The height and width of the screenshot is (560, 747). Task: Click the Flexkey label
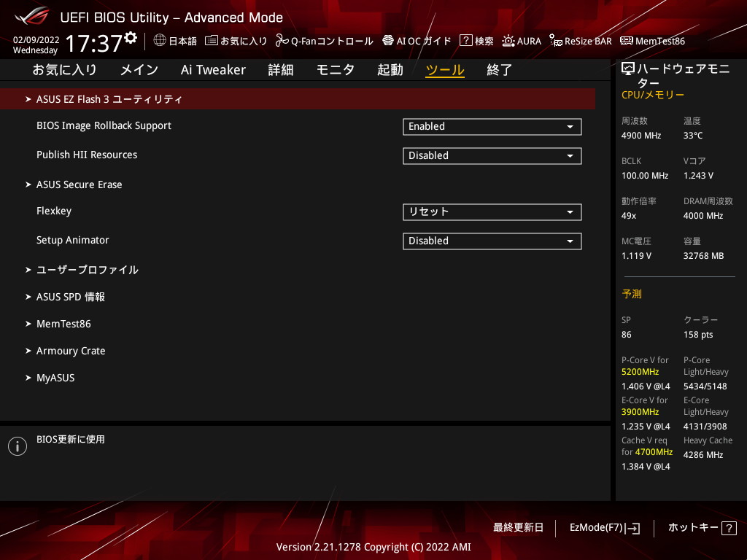click(54, 211)
